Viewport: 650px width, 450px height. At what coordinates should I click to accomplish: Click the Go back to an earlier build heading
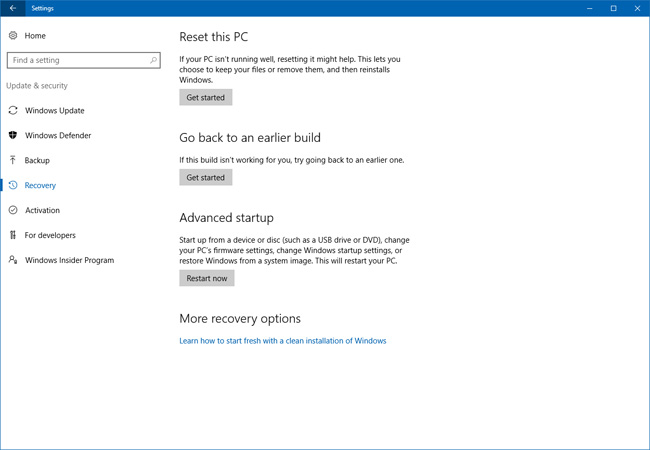[250, 138]
